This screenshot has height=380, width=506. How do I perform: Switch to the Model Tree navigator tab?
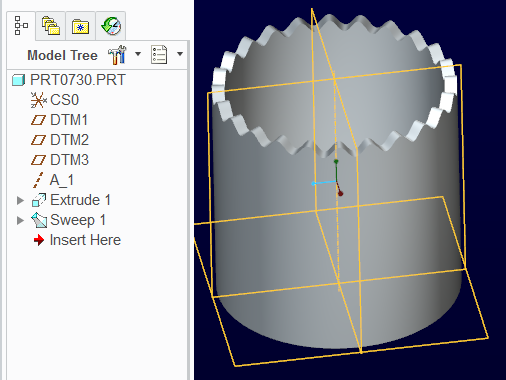click(x=21, y=26)
